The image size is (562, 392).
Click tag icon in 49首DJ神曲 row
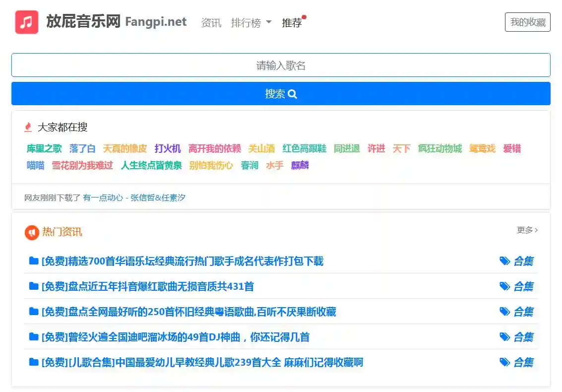click(x=504, y=337)
